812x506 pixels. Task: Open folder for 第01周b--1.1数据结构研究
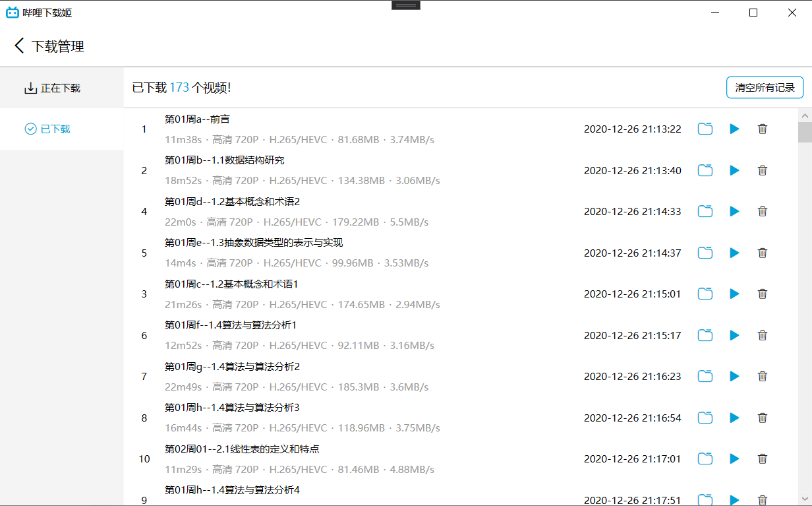point(705,170)
